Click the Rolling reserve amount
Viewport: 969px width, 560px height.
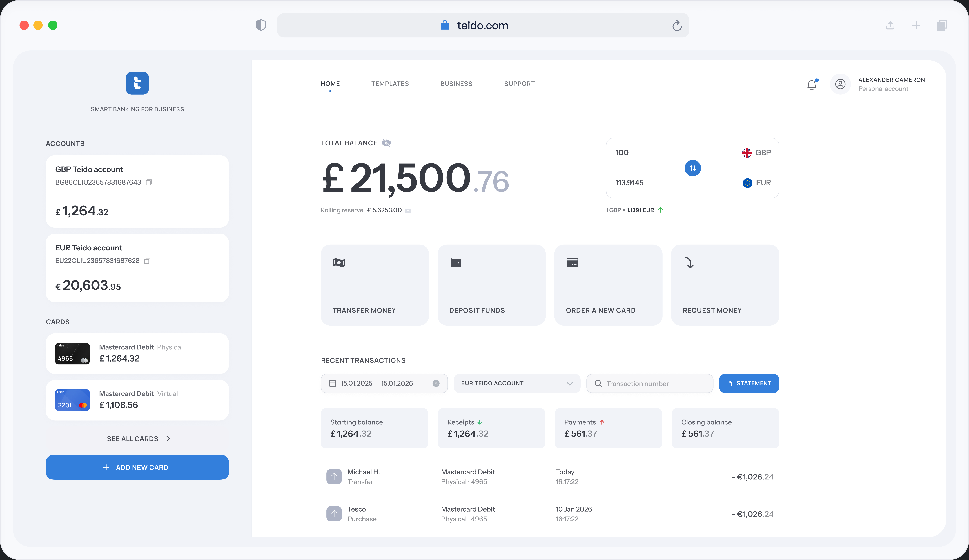pos(384,210)
